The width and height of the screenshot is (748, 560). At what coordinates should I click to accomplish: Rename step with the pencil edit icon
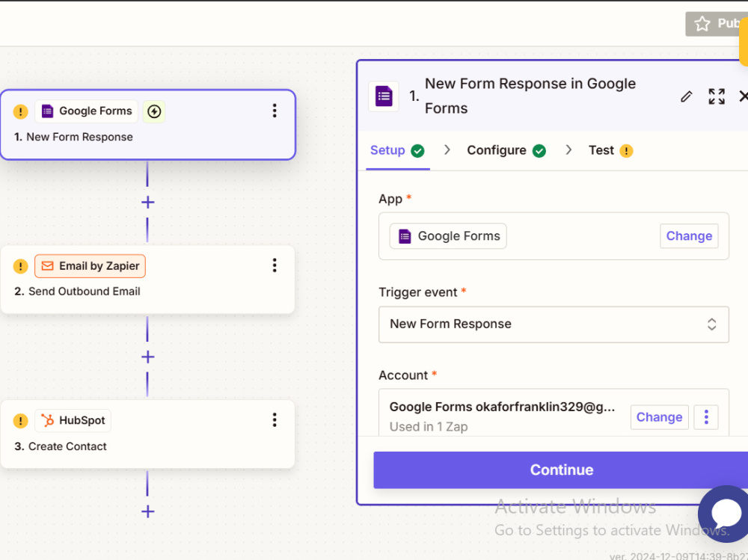tap(687, 96)
